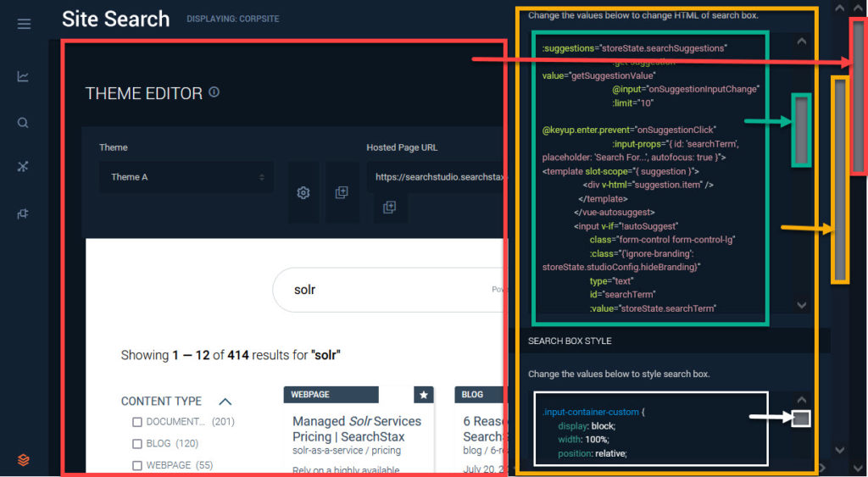
Task: Open the hamburger navigation menu
Action: 24,24
